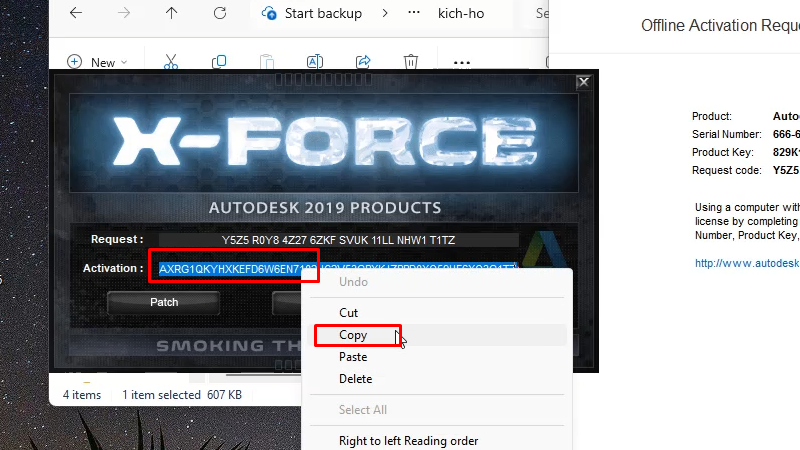
Task: Open the autodesk.com link in activation page
Action: point(747,264)
